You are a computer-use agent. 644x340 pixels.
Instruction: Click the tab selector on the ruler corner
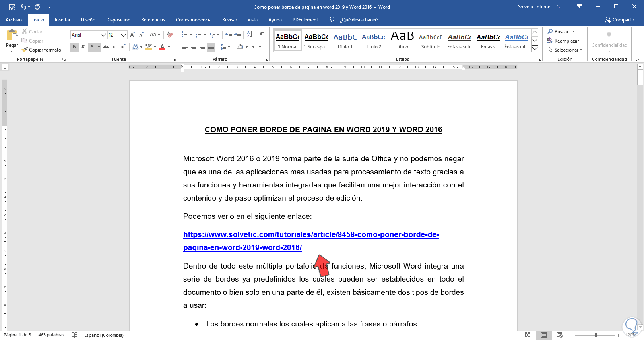point(5,67)
